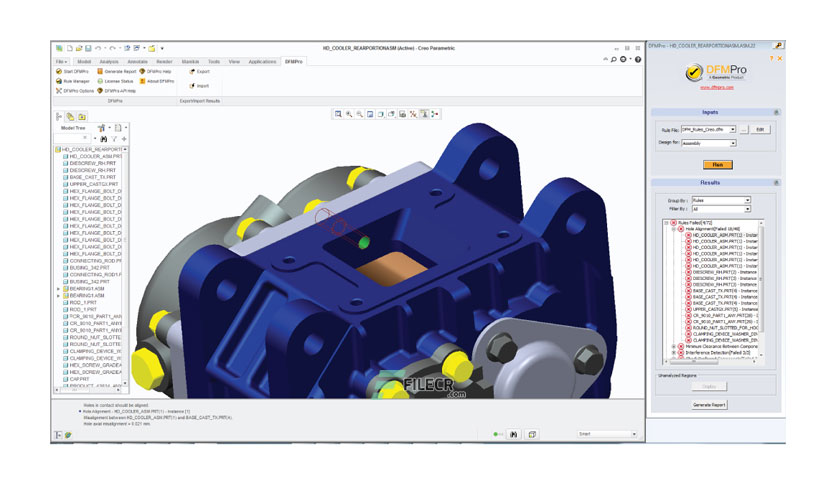Open Favorites navigator tab
836x484 pixels.
82,116
